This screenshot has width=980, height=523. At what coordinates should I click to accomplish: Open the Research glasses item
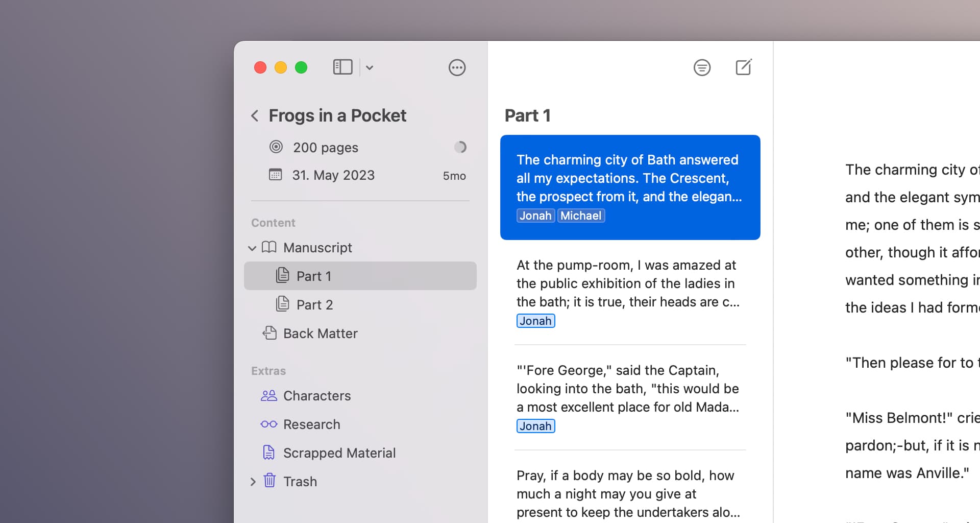click(311, 424)
